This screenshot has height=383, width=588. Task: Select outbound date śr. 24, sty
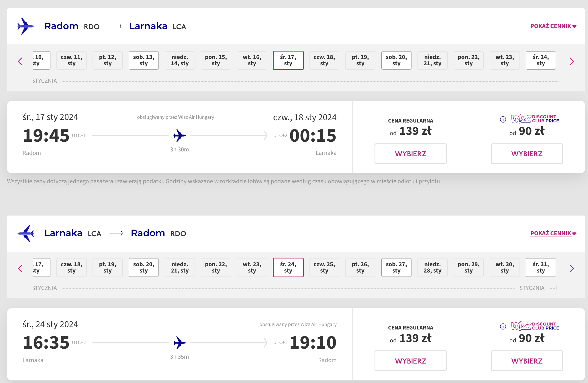pos(541,60)
